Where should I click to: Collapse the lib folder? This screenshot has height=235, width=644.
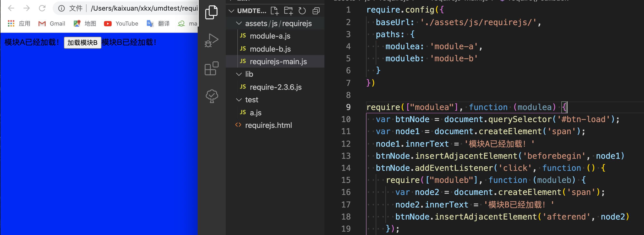(239, 74)
